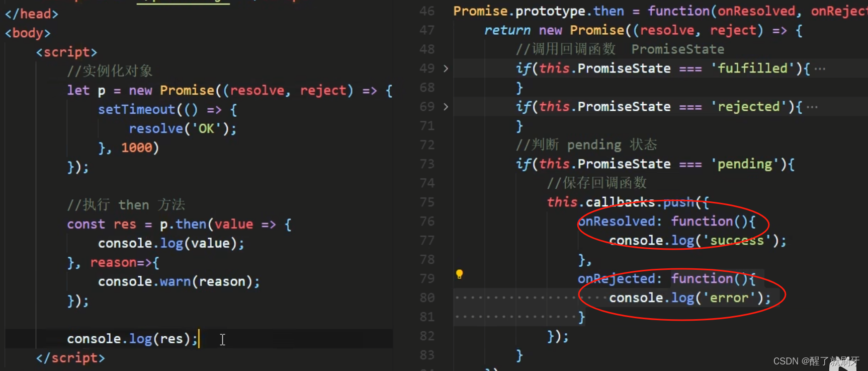Click Promise.prototype.then definition on line 46

660,11
